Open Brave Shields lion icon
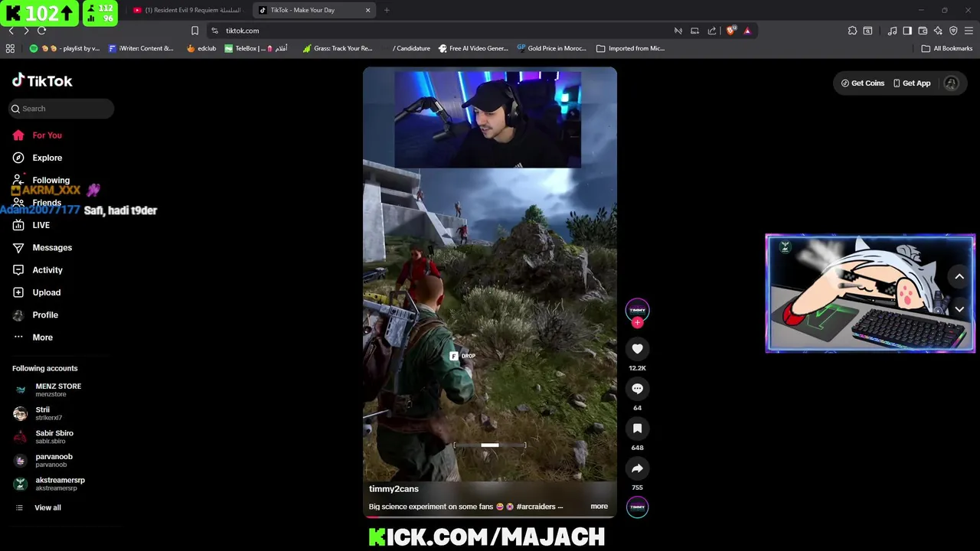 731,31
